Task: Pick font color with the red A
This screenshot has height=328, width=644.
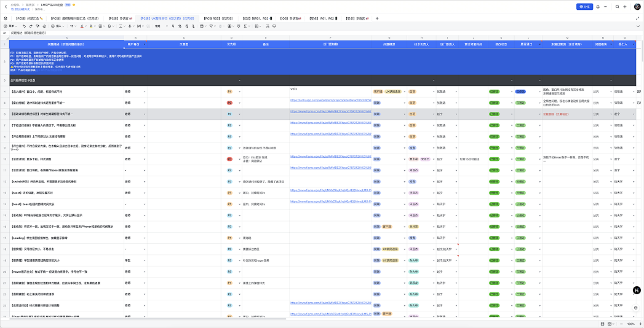Action: point(82,26)
